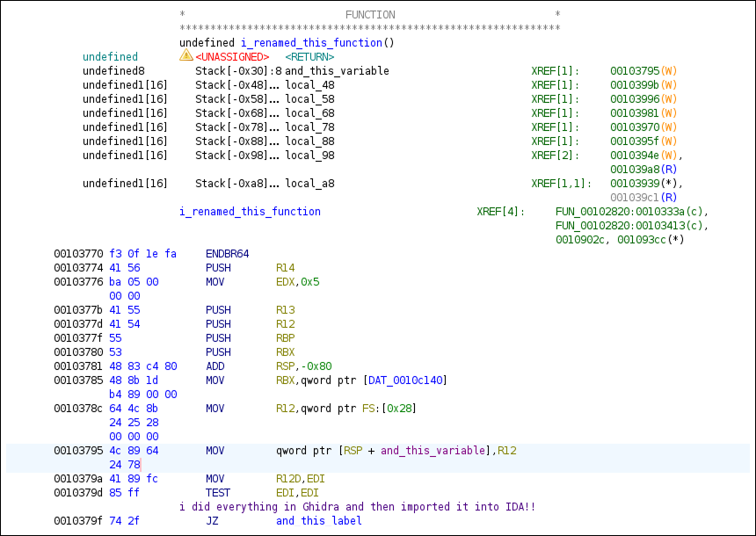Click the RETURN parameter field
The width and height of the screenshot is (756, 536).
310,56
